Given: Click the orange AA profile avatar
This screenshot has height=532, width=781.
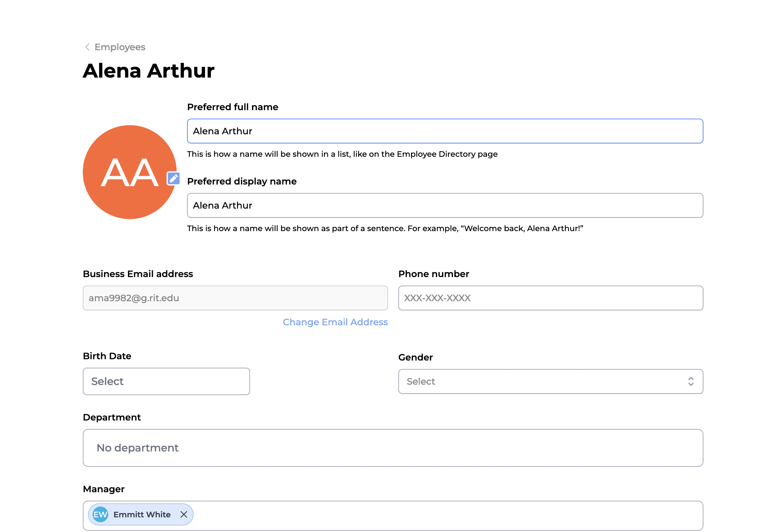Looking at the screenshot, I should point(129,172).
